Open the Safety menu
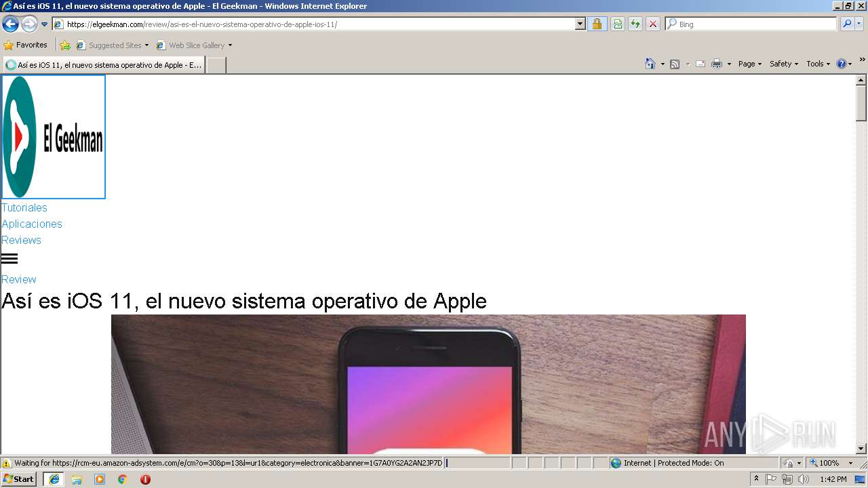Viewport: 868px width, 488px height. click(784, 64)
